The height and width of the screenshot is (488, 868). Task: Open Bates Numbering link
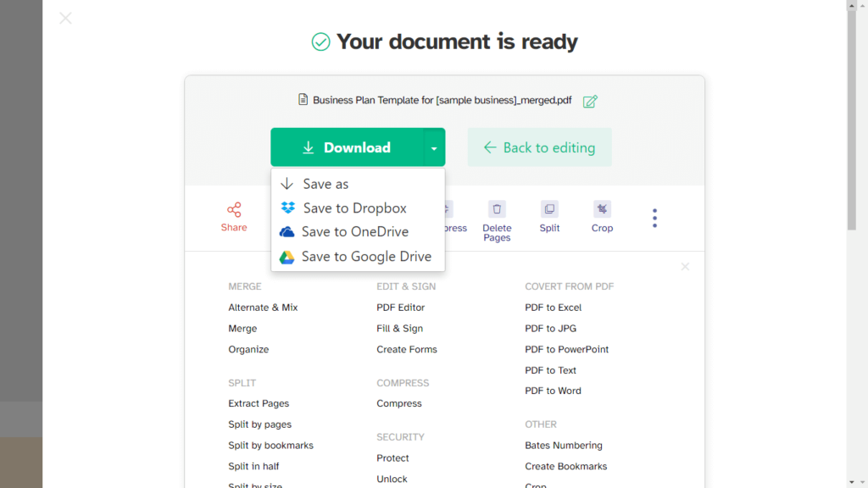(564, 446)
